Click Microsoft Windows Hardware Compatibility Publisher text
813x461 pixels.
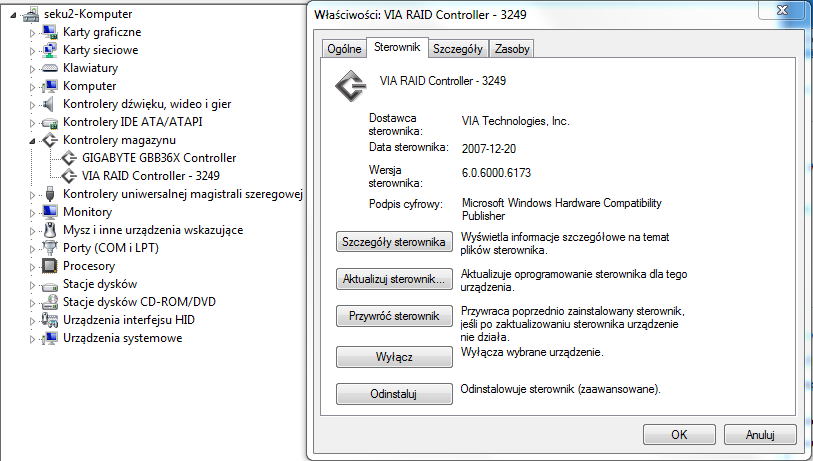click(562, 209)
